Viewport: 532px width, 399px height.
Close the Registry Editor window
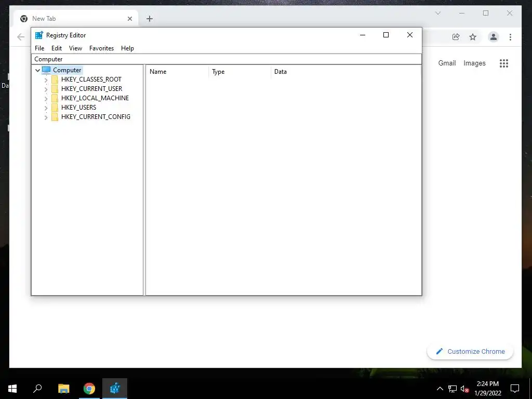click(x=410, y=35)
